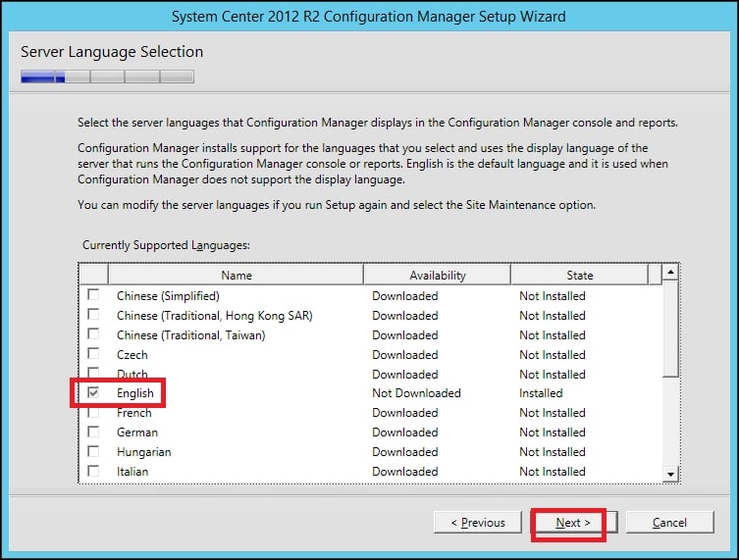Click the Next button
The width and height of the screenshot is (739, 560).
click(x=573, y=523)
